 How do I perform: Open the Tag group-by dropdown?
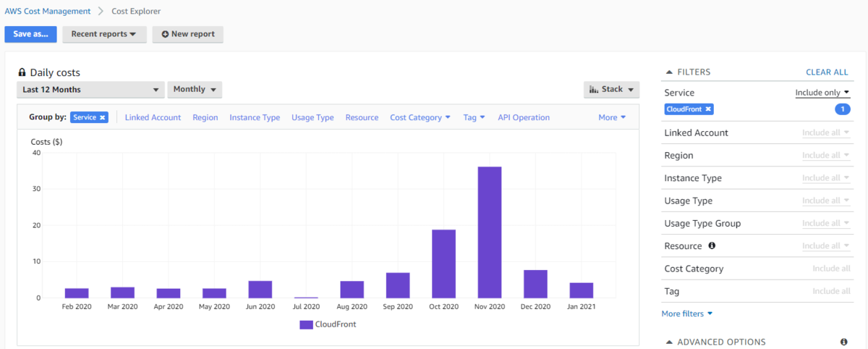click(474, 117)
